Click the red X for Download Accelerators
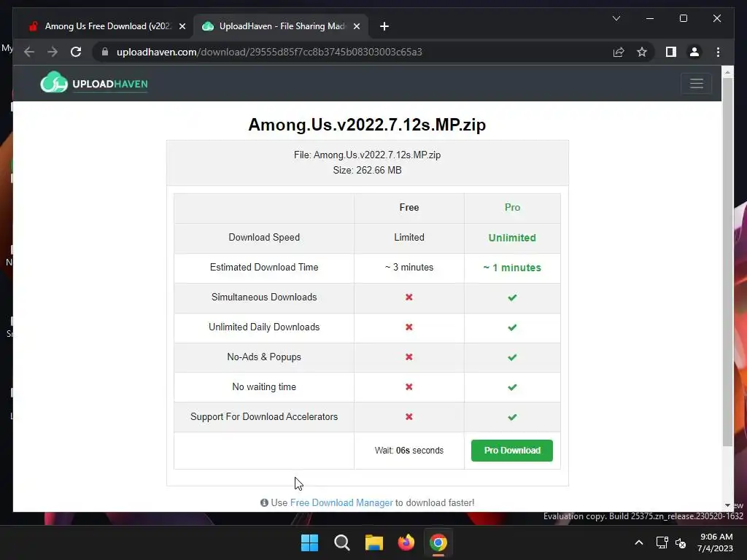The width and height of the screenshot is (747, 560). point(409,416)
